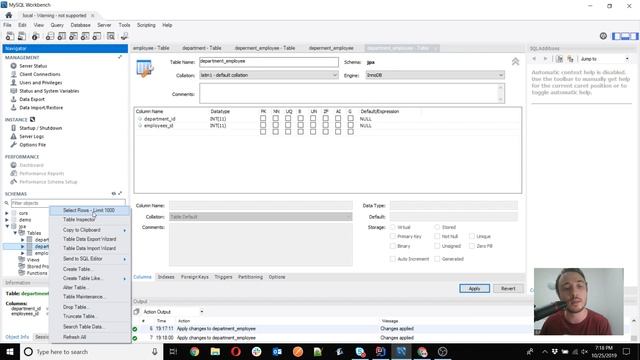Go to the Workbench home screen icon

coord(9,15)
